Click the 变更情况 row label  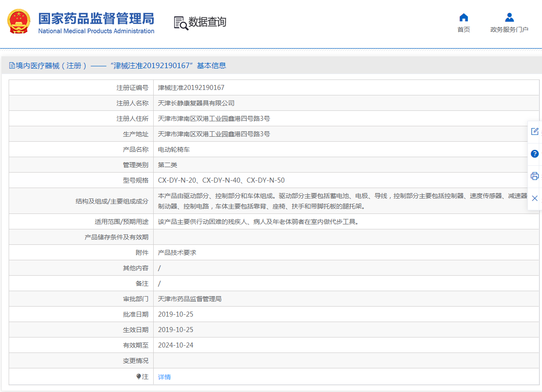[x=135, y=361]
